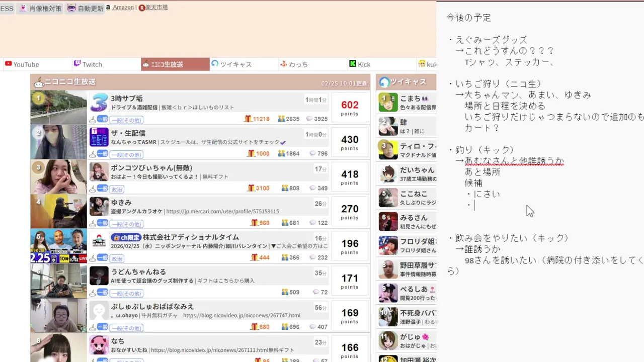The image size is (644, 362).
Task: Open うどんちゃんねる stream thumbnail
Action: (58, 281)
